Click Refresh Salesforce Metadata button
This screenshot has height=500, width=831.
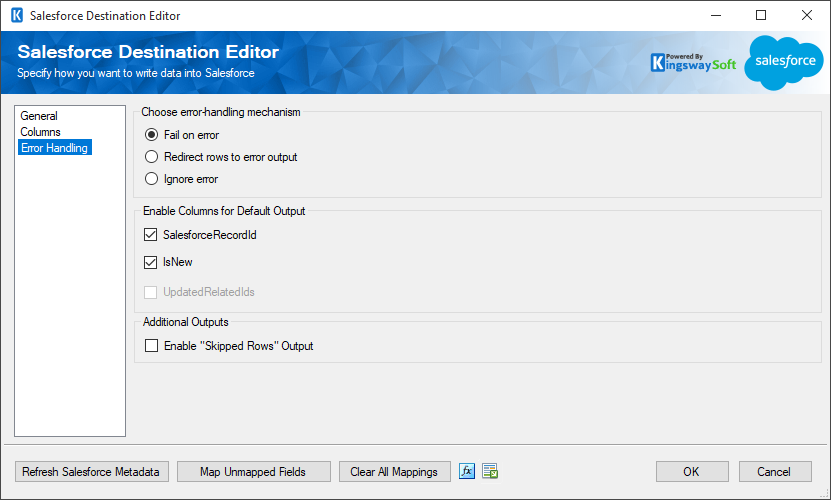92,471
